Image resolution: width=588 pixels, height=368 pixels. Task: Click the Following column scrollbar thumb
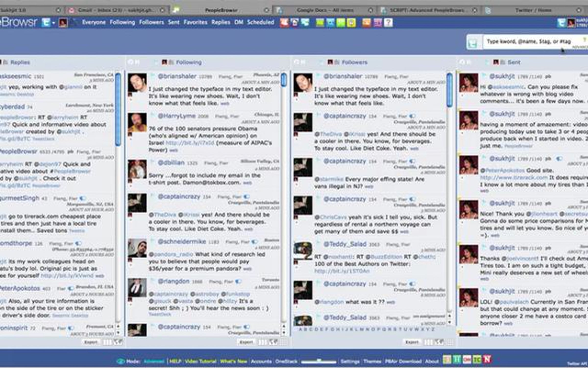[284, 80]
